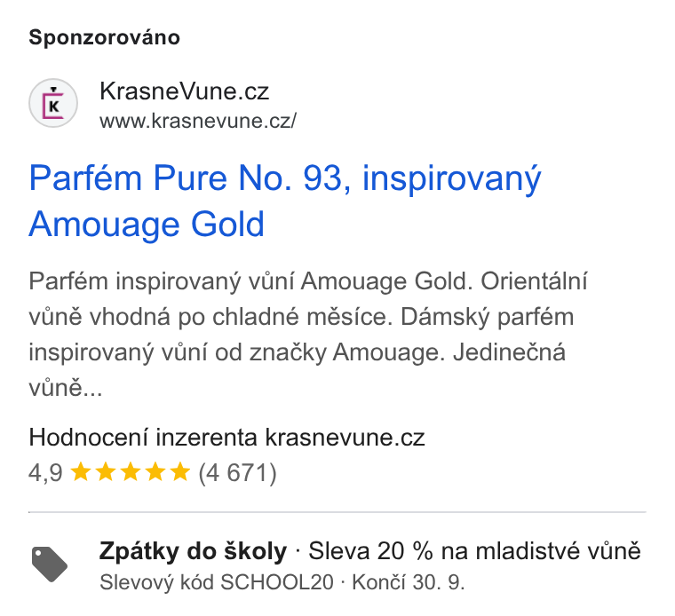Click the second gold rating star

click(x=106, y=471)
